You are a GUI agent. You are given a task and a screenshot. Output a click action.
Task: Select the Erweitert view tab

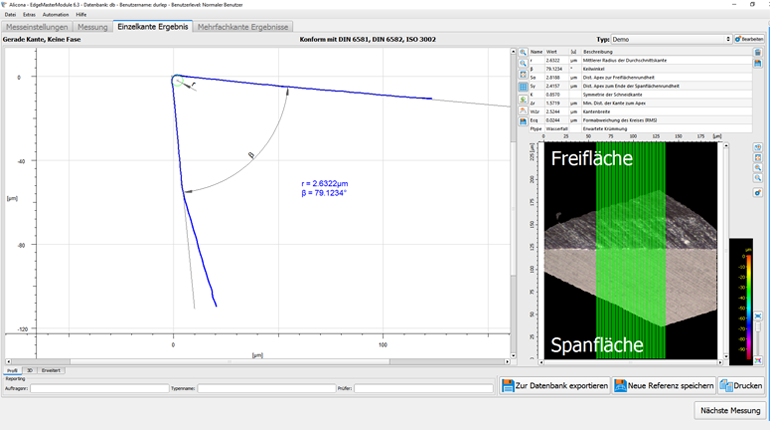(51, 370)
